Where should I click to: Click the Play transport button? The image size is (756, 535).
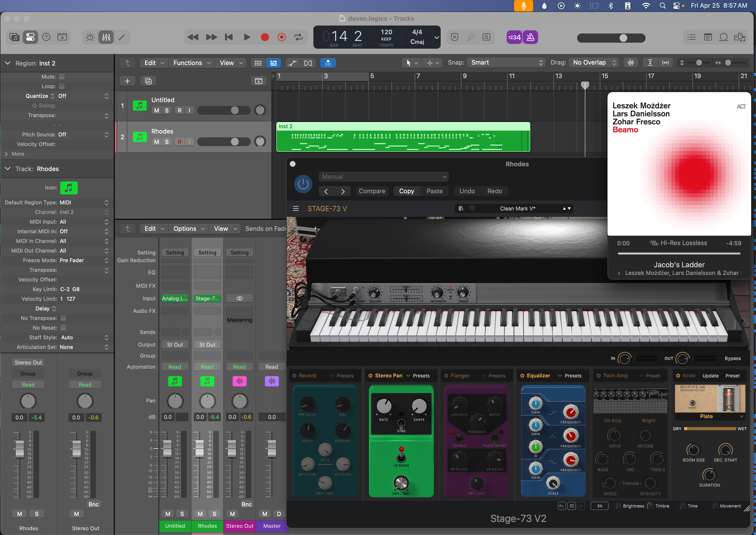pyautogui.click(x=247, y=37)
